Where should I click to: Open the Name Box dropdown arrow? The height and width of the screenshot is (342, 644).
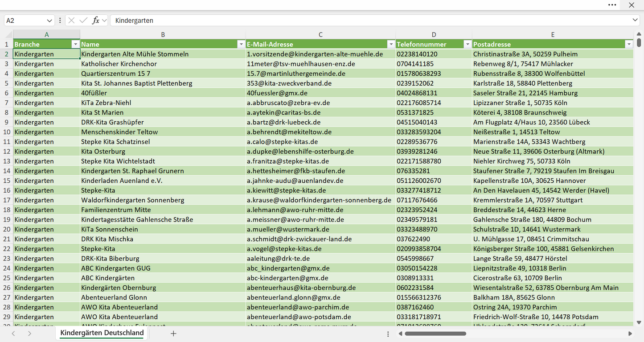point(49,21)
